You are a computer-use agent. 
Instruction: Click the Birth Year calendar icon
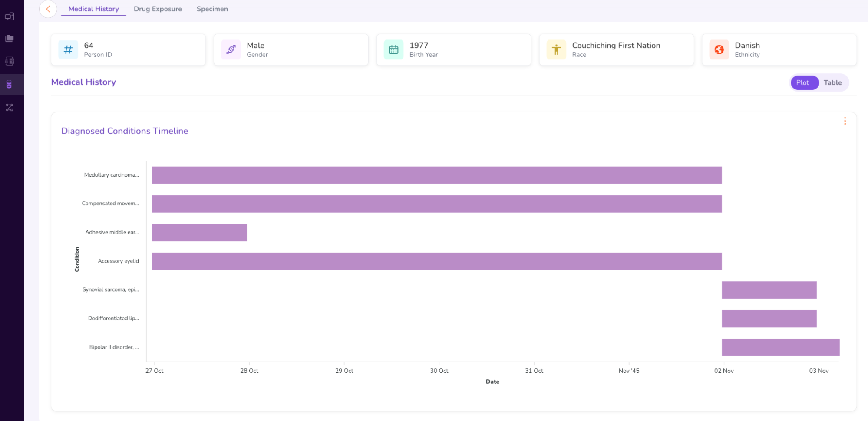[x=393, y=50]
